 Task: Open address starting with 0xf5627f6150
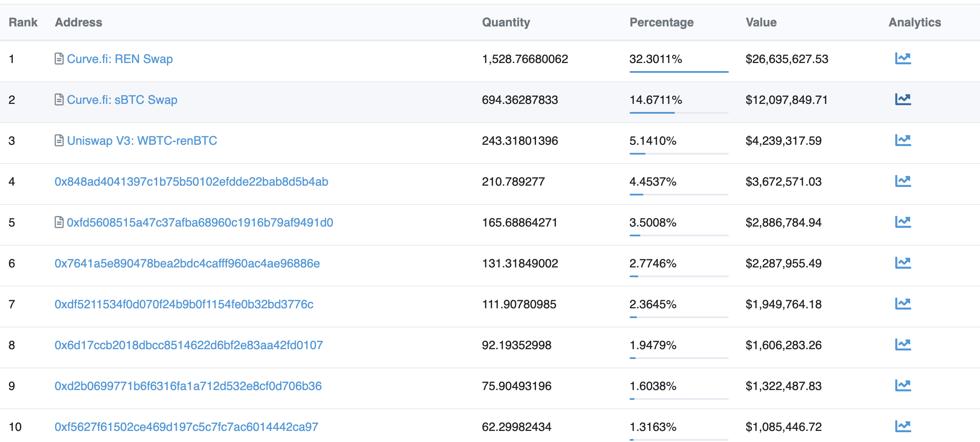pyautogui.click(x=186, y=427)
